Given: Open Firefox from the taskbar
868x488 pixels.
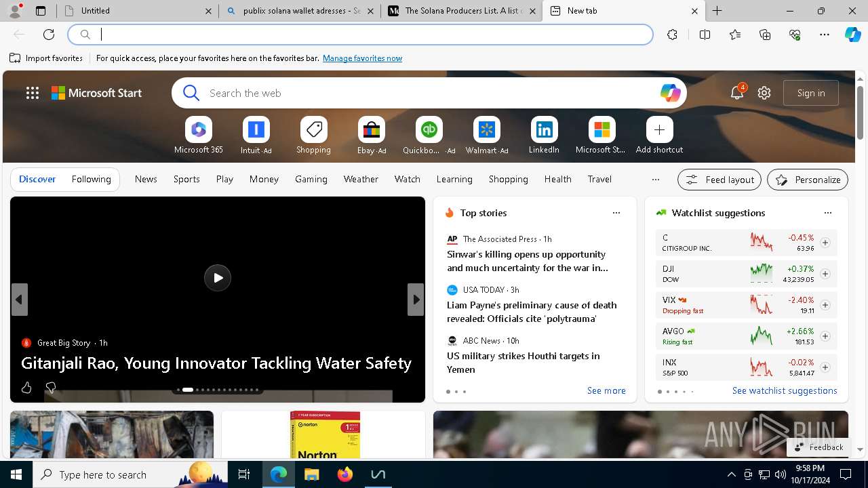Looking at the screenshot, I should pos(345,474).
